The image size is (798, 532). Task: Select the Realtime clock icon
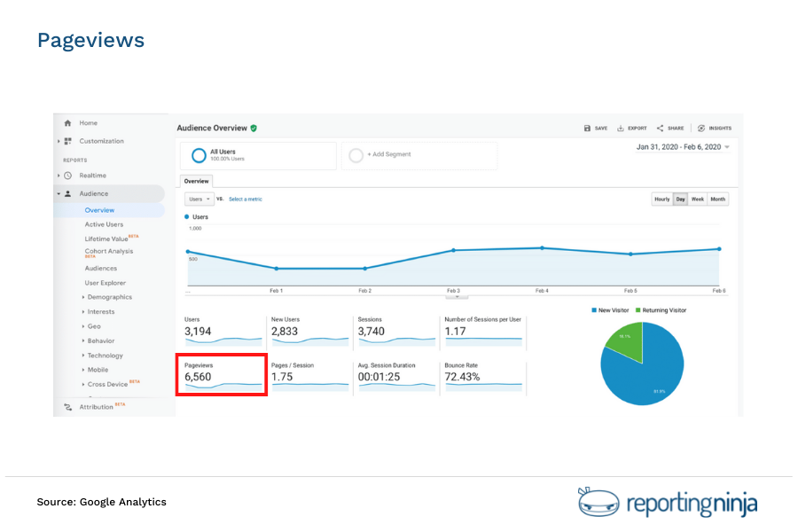pos(68,175)
